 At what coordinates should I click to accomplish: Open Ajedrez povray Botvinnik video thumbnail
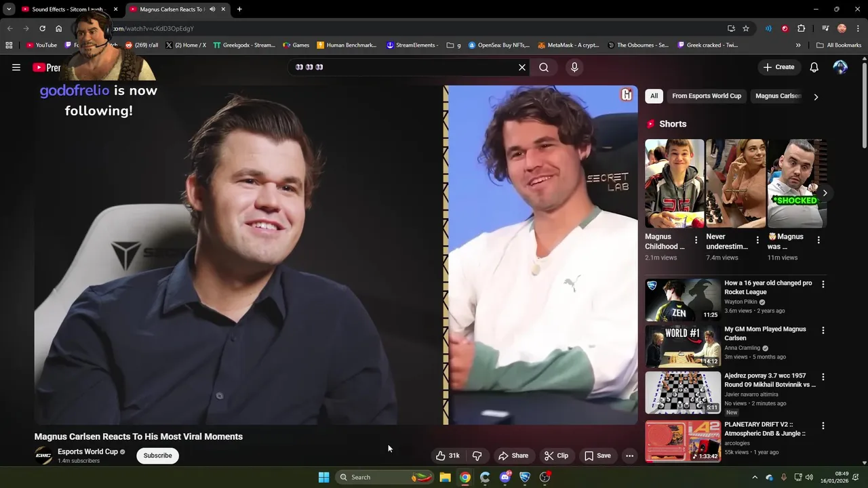pos(683,392)
